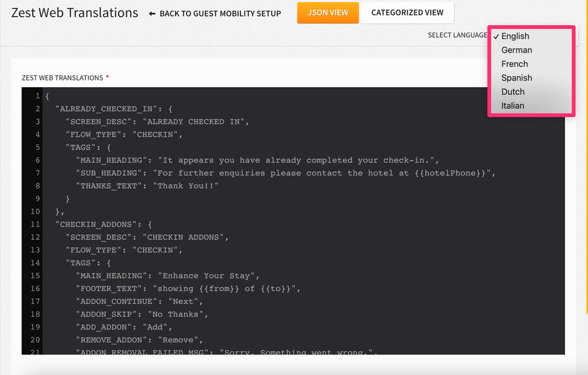
Task: Click the THANKS_TEXT "Thank You!!" line
Action: (x=147, y=186)
